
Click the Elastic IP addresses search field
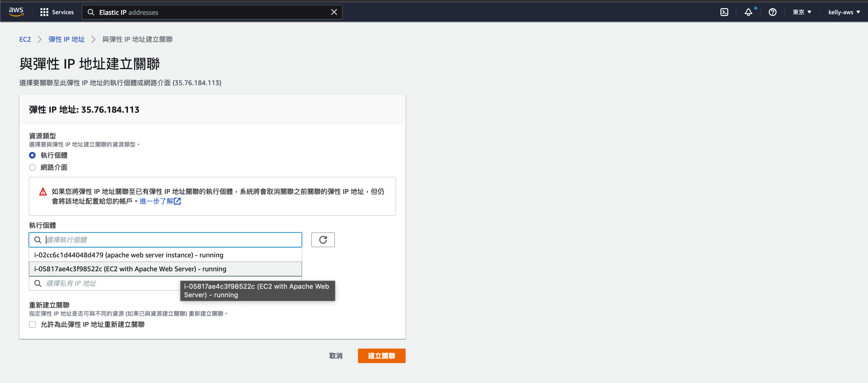(x=212, y=12)
